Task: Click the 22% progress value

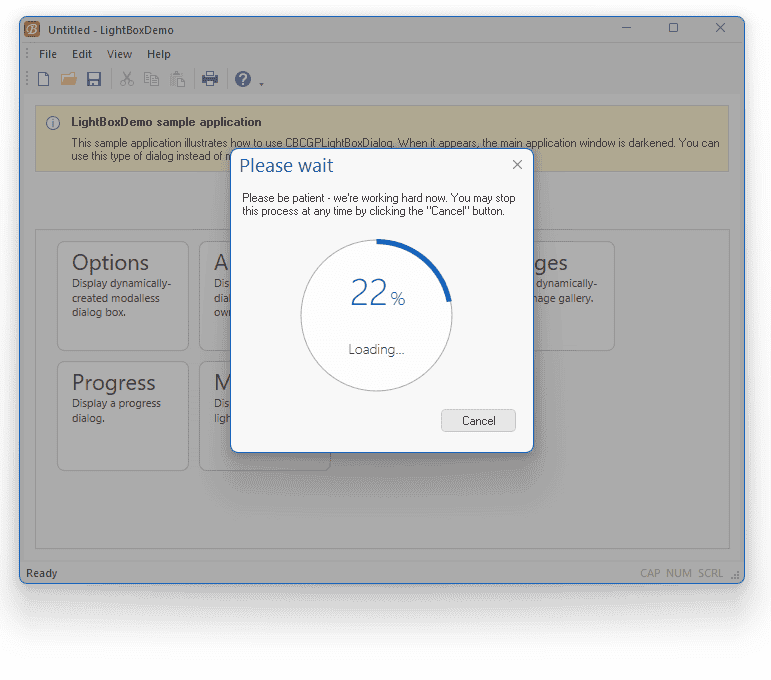Action: point(378,293)
